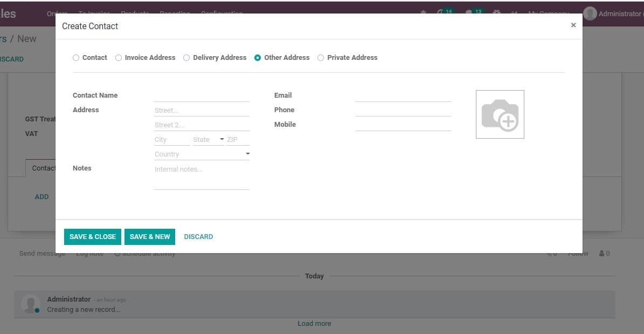Image resolution: width=644 pixels, height=334 pixels.
Task: Click the Load more link
Action: [x=314, y=323]
